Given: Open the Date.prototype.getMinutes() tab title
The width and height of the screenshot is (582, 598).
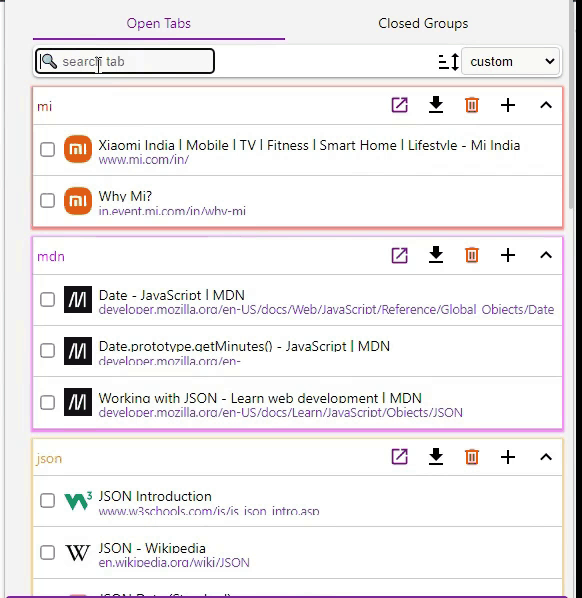Looking at the screenshot, I should pyautogui.click(x=244, y=346).
